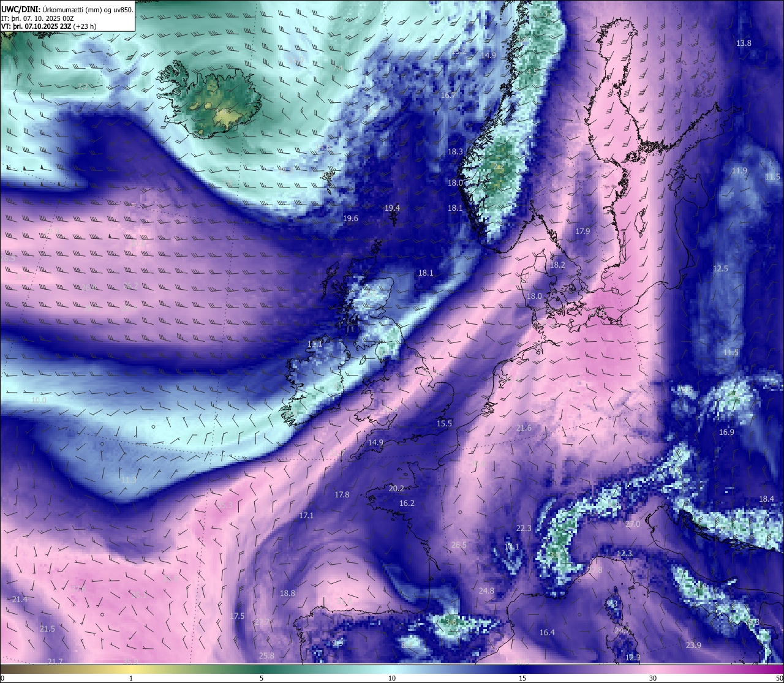Select the 27.0 value label
This screenshot has width=784, height=683.
[x=633, y=524]
